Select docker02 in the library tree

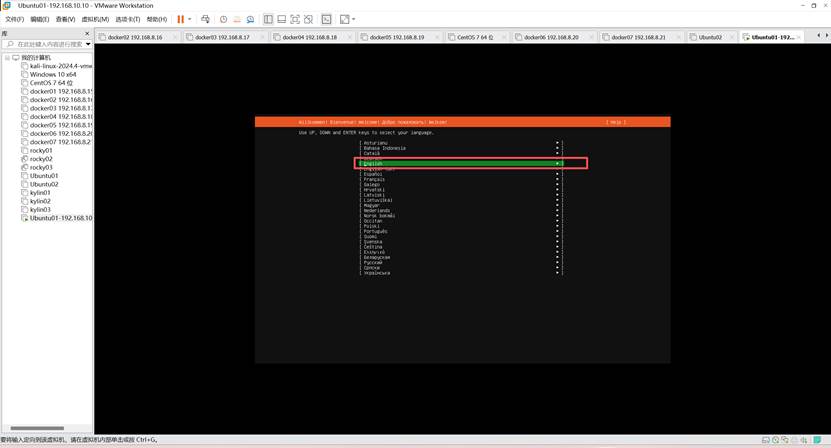[x=60, y=100]
